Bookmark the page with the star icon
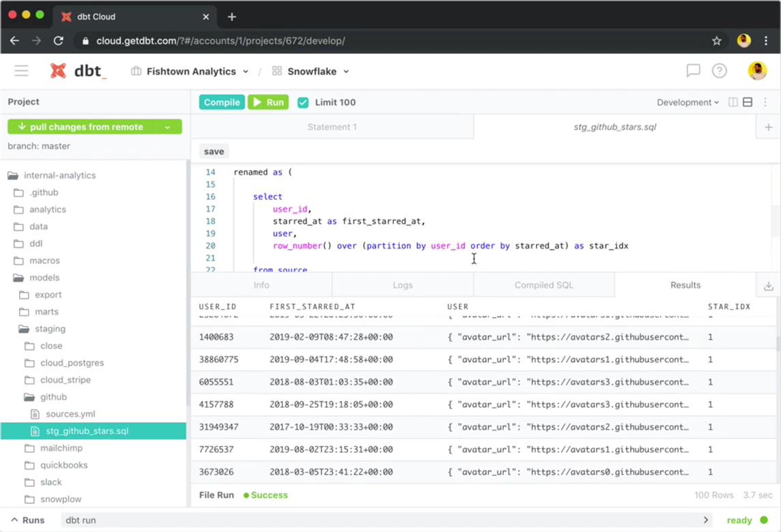Screen dimensions: 781x532 717,41
